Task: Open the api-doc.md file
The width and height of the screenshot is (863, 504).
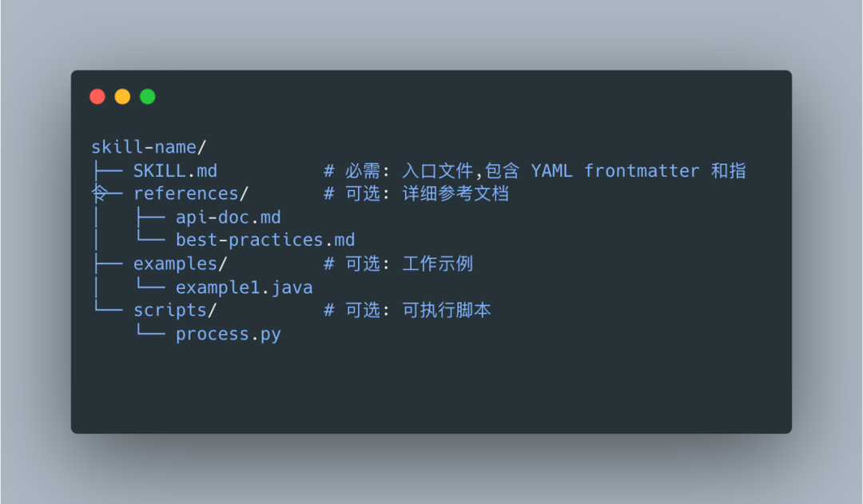Action: pos(229,217)
